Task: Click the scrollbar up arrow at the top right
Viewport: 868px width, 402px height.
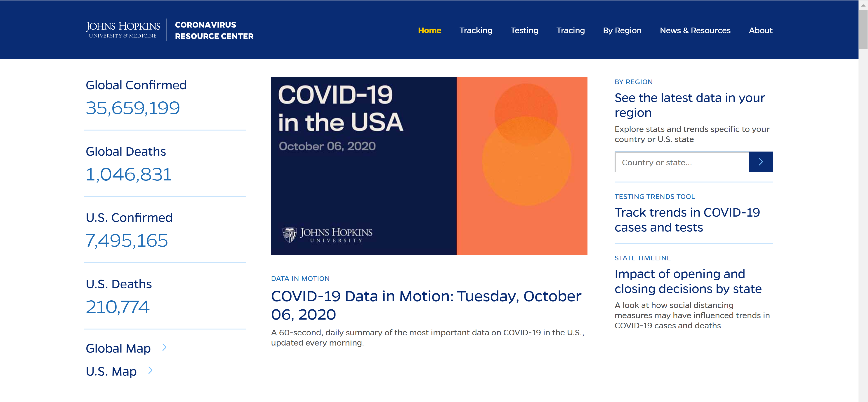Action: coord(863,5)
